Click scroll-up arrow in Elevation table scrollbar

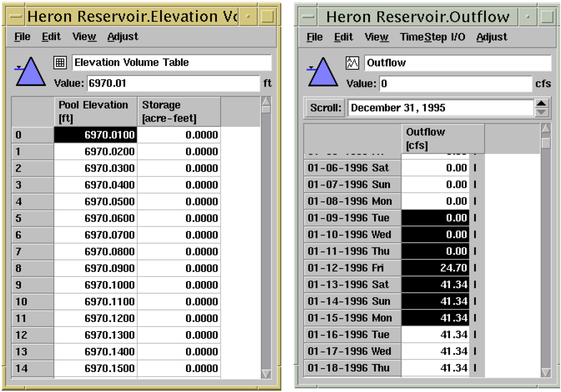pos(266,101)
